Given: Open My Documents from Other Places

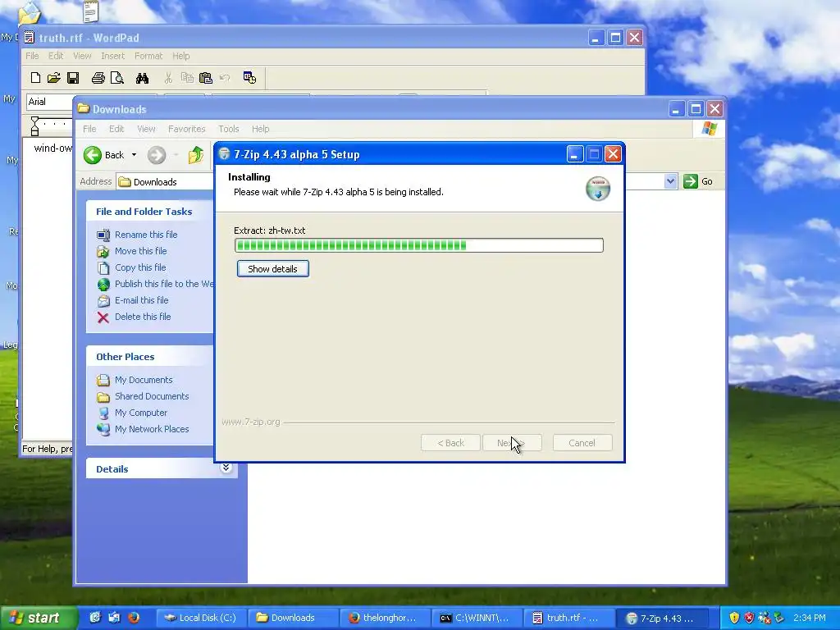Looking at the screenshot, I should click(144, 380).
